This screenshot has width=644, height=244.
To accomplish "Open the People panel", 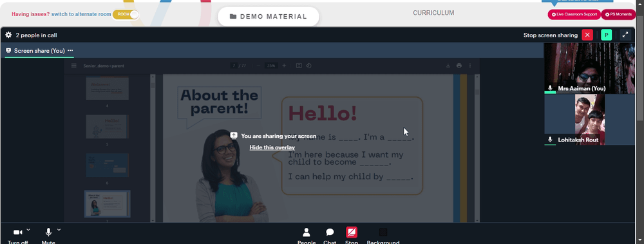I will [x=307, y=236].
